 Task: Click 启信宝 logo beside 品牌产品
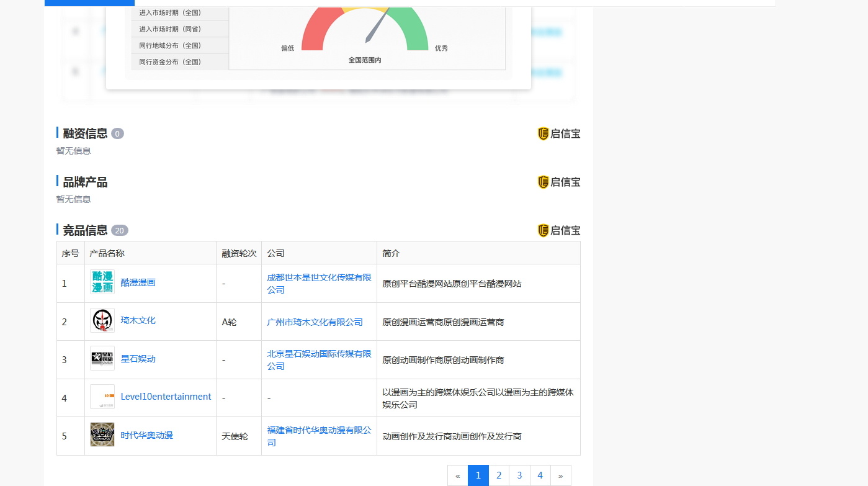(559, 182)
